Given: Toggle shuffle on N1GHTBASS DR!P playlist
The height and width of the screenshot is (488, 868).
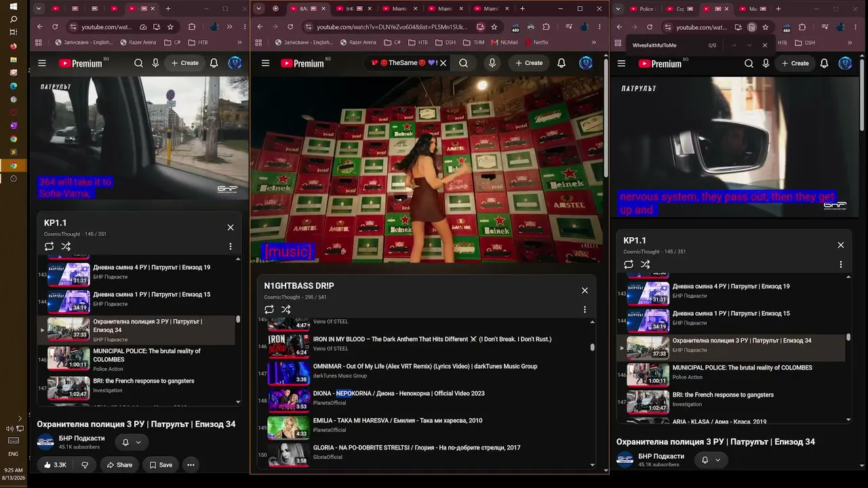Looking at the screenshot, I should pos(286,309).
